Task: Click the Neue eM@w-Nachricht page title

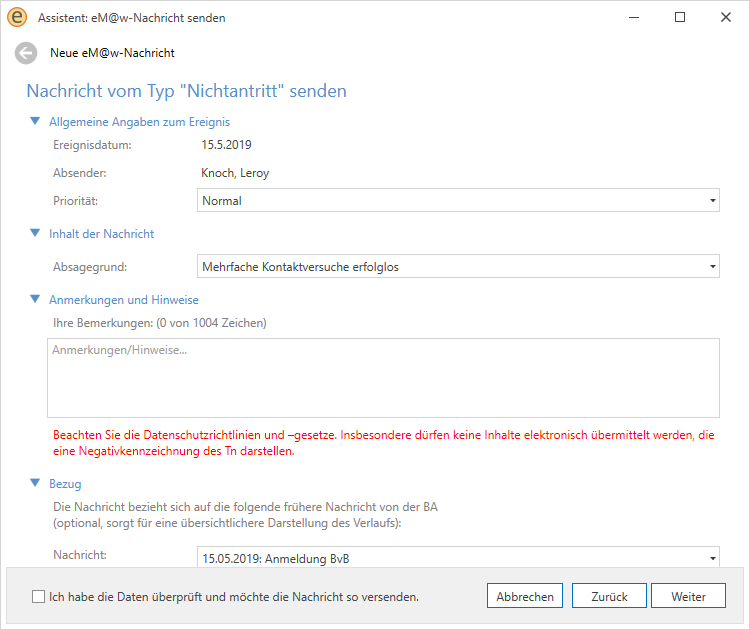Action: pos(112,53)
